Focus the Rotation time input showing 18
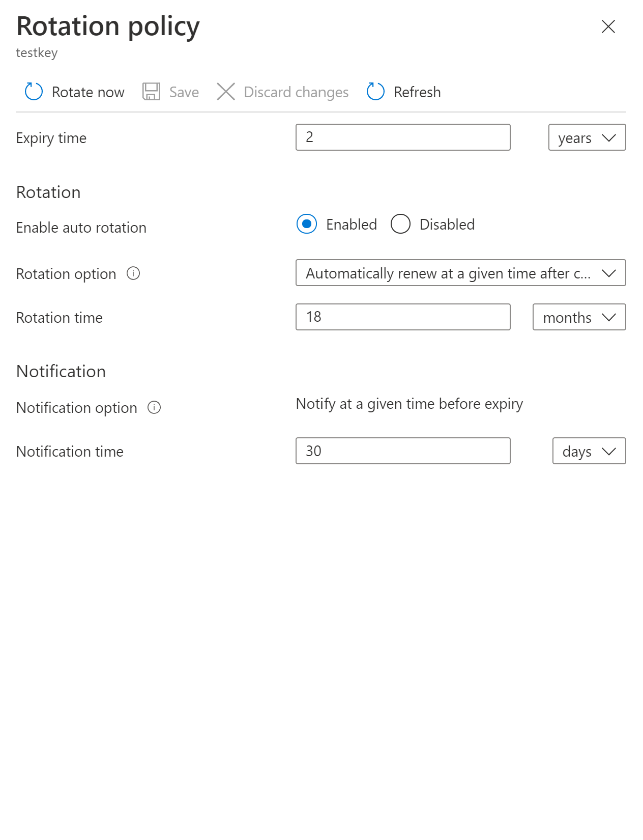The width and height of the screenshot is (643, 840). (x=402, y=317)
